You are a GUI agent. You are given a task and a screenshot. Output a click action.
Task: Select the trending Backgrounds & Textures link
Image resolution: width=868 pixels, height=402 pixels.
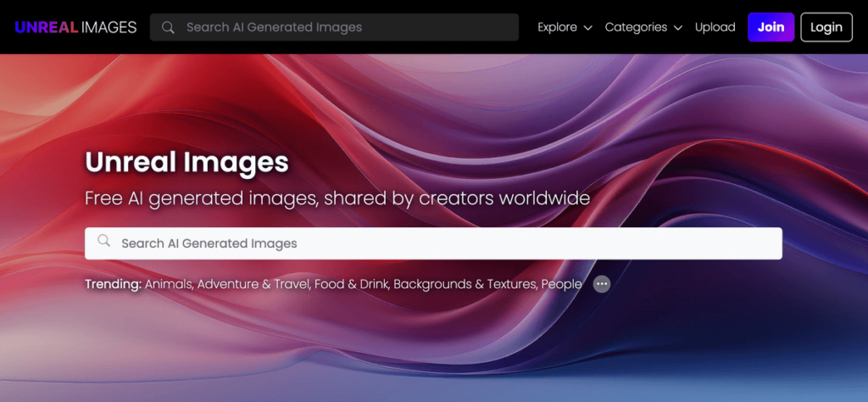465,285
